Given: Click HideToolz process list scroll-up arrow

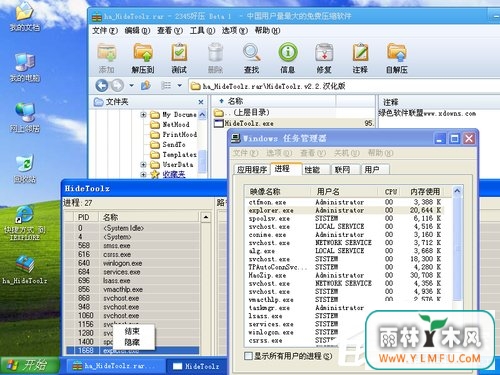Looking at the screenshot, I should click(206, 217).
